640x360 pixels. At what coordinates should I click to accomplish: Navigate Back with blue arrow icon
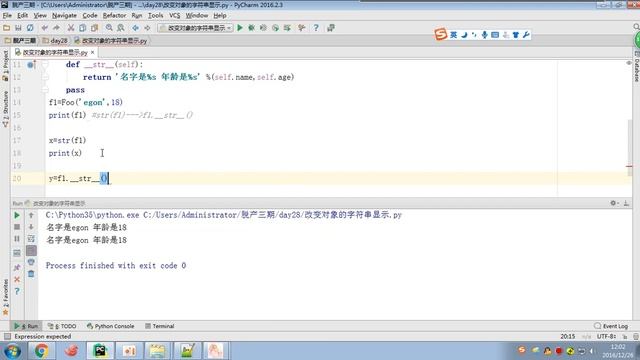pyautogui.click(x=135, y=28)
